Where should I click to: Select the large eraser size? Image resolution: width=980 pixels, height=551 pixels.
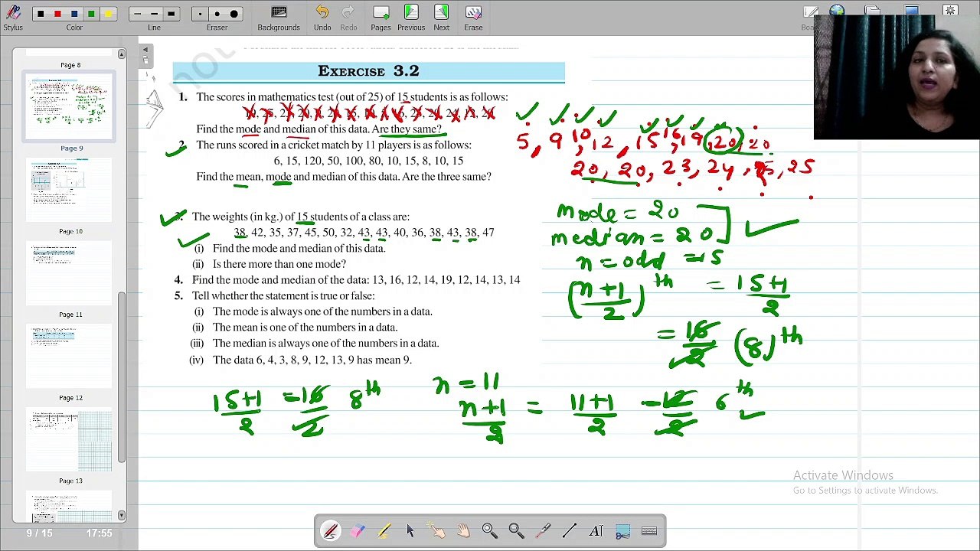click(x=234, y=14)
